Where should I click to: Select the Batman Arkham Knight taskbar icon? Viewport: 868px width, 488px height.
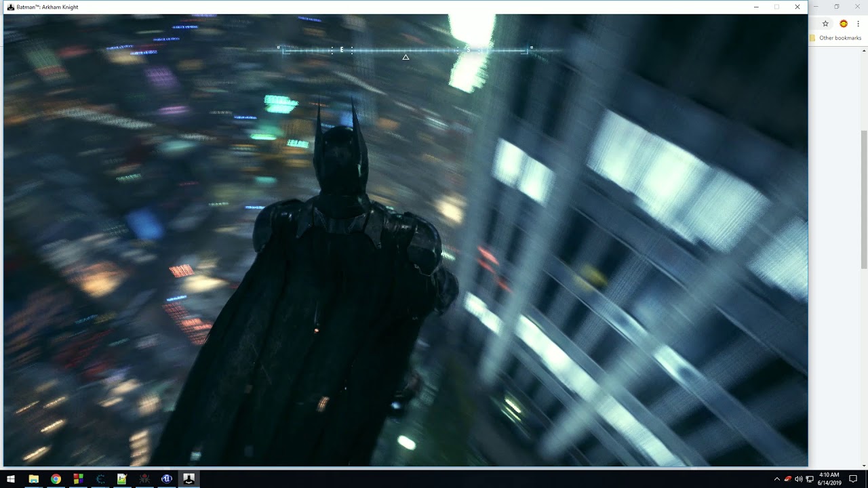[189, 479]
